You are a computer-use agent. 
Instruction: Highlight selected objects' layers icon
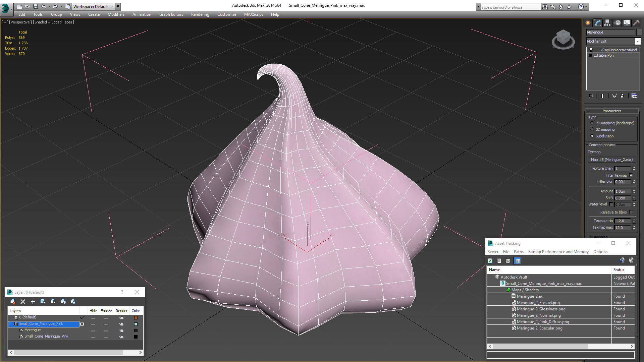click(x=53, y=302)
